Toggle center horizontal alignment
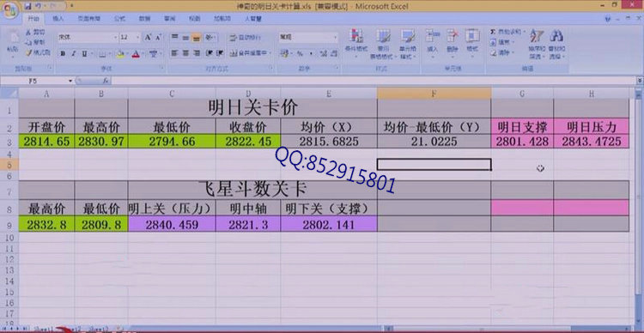This screenshot has height=333, width=644. pyautogui.click(x=185, y=53)
